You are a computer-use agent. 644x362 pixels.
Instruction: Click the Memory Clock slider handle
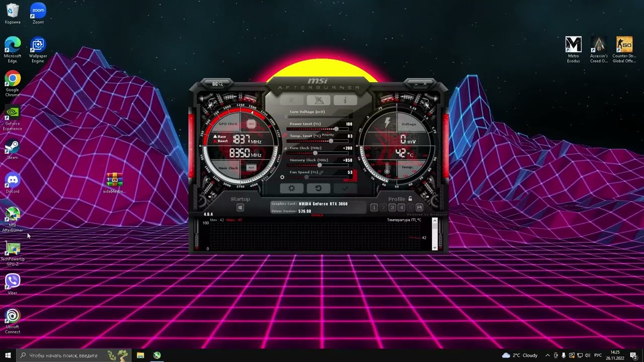[x=319, y=165]
